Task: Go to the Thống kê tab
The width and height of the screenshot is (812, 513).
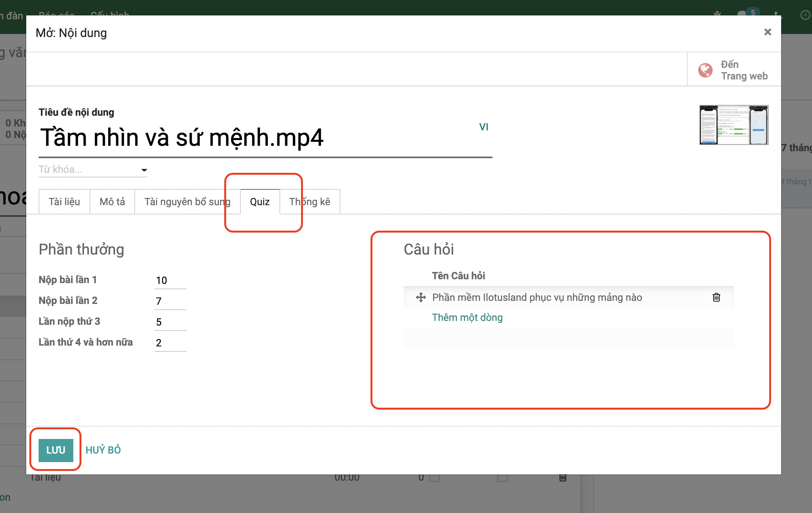Action: point(310,202)
